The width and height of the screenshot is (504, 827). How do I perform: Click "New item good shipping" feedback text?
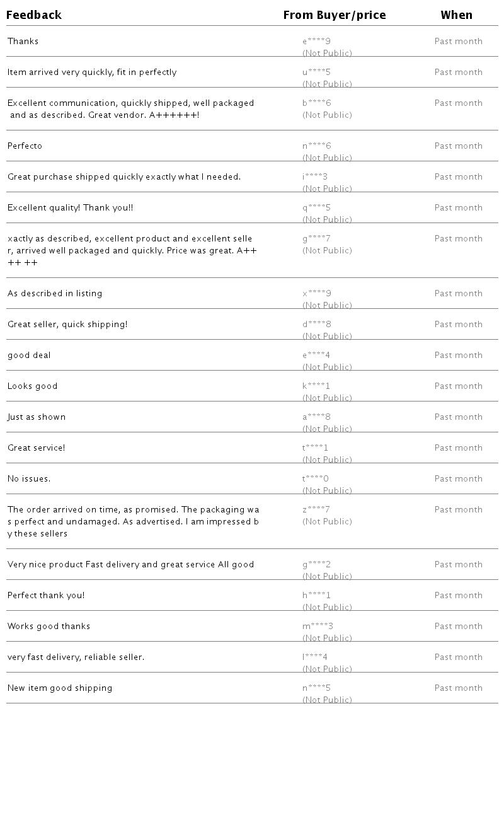60,688
